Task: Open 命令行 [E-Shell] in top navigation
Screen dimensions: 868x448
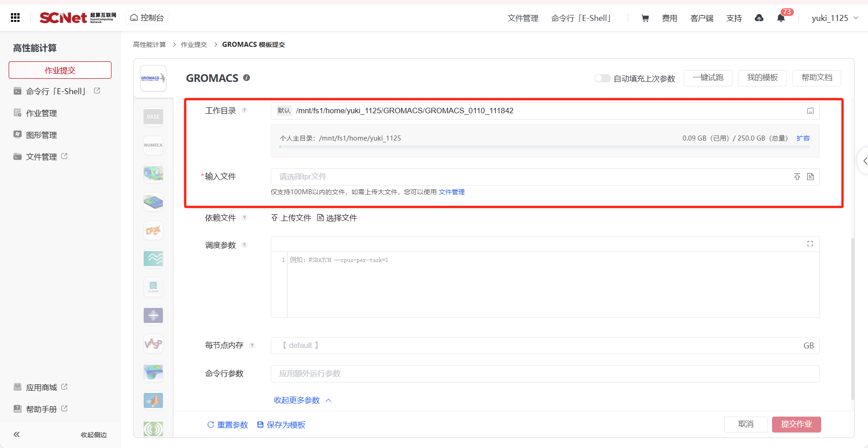Action: point(581,18)
